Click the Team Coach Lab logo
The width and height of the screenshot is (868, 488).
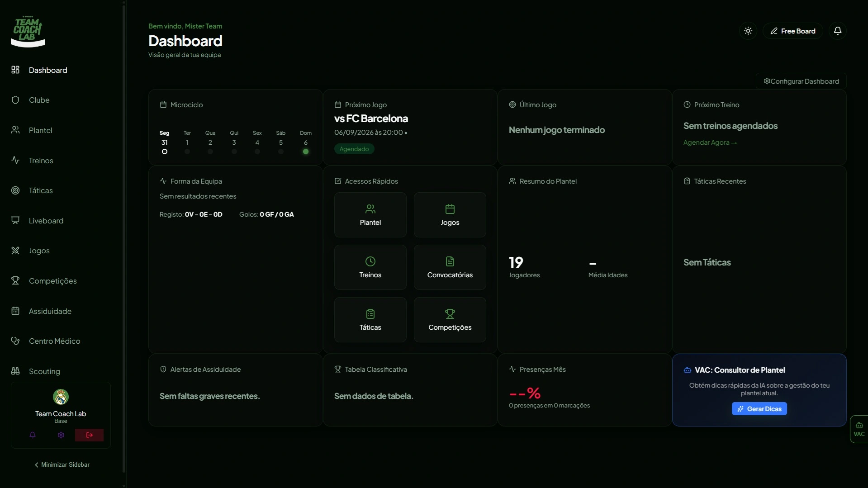point(28,32)
